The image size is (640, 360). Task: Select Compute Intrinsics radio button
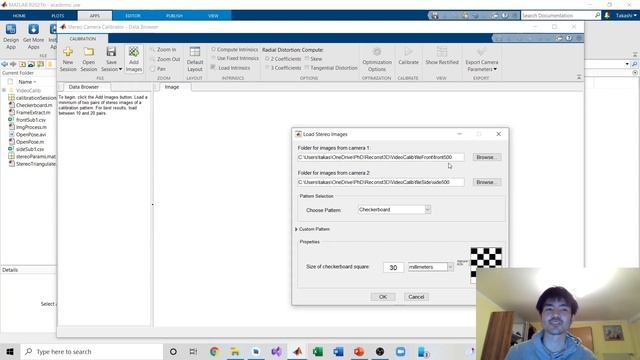click(x=213, y=49)
